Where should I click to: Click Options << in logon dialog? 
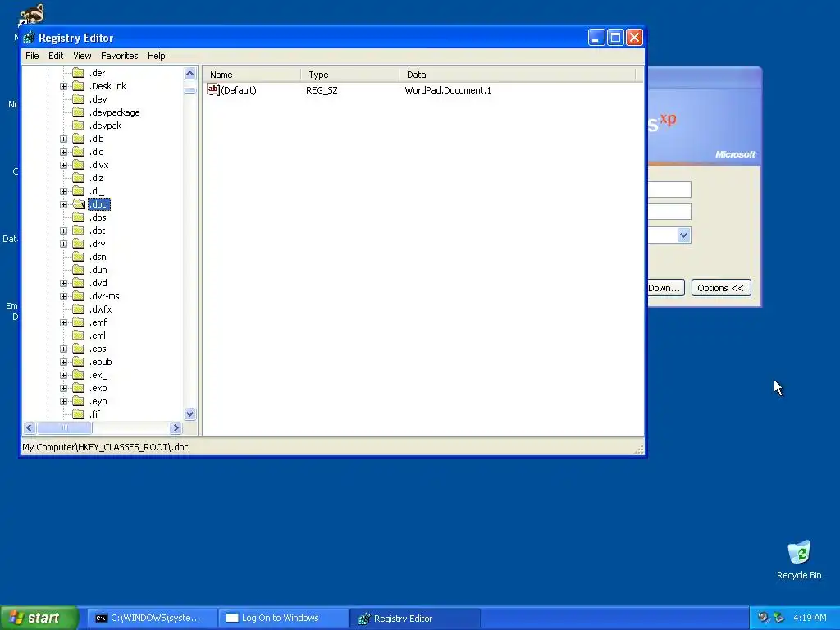[x=721, y=288]
